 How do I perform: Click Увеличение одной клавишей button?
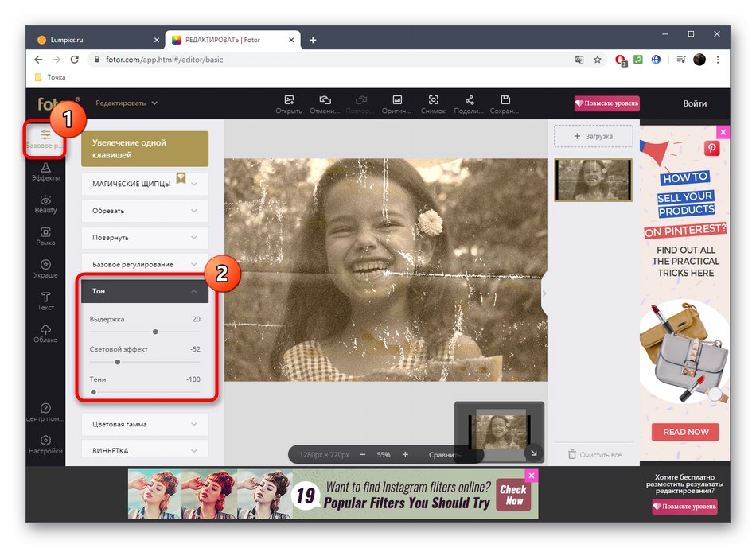(145, 149)
